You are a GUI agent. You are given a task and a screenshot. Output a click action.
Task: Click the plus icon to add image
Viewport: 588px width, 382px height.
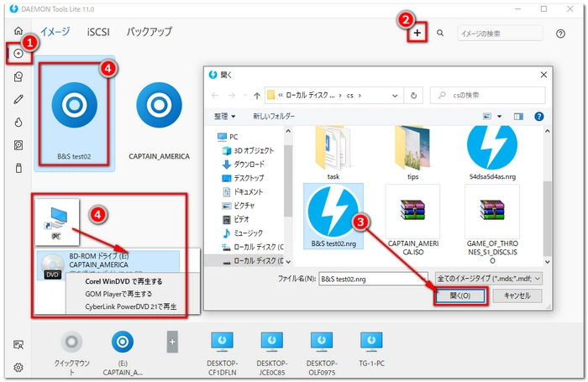pos(417,33)
